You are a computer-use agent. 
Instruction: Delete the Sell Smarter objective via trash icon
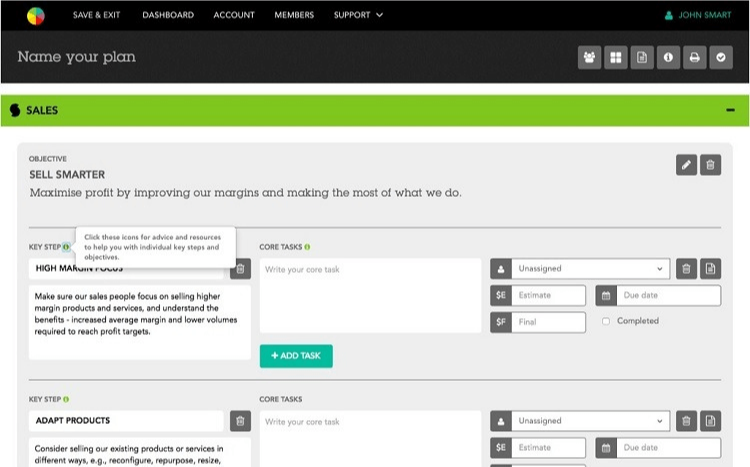(x=710, y=165)
